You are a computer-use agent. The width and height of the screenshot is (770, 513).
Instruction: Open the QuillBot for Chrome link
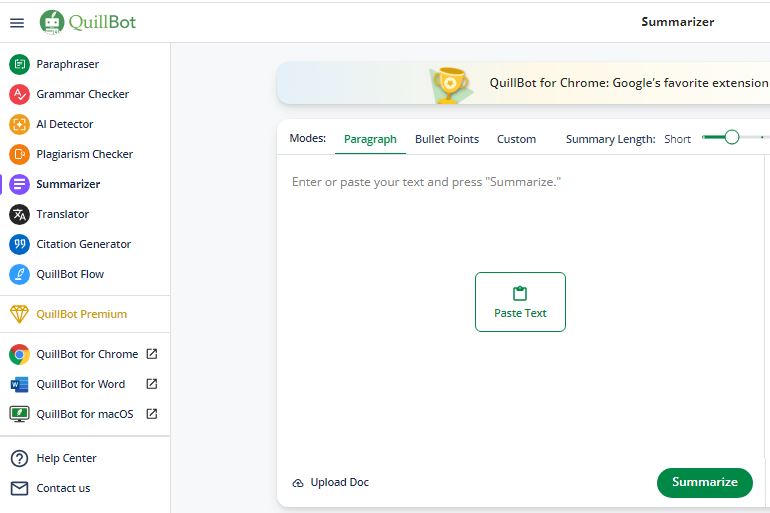[87, 354]
